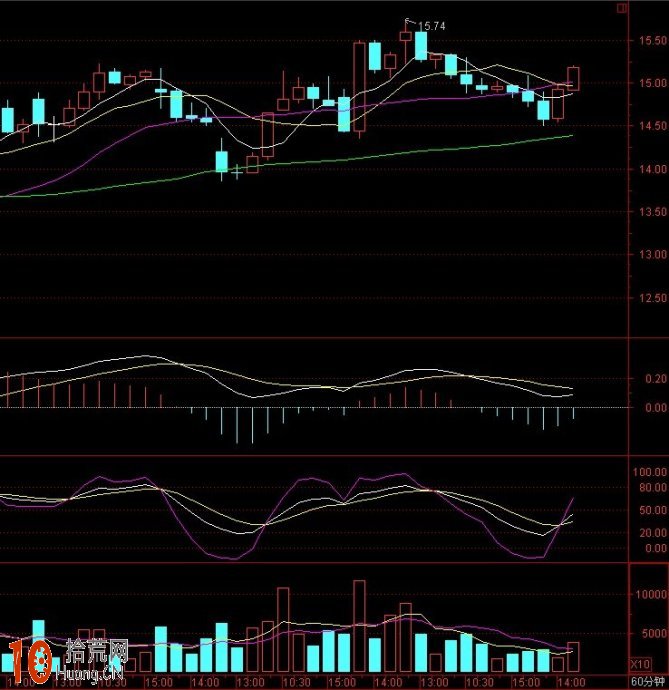Select the final hollow red candlestick at chart's right end
Viewport: 669px width, 690px height.
[573, 78]
